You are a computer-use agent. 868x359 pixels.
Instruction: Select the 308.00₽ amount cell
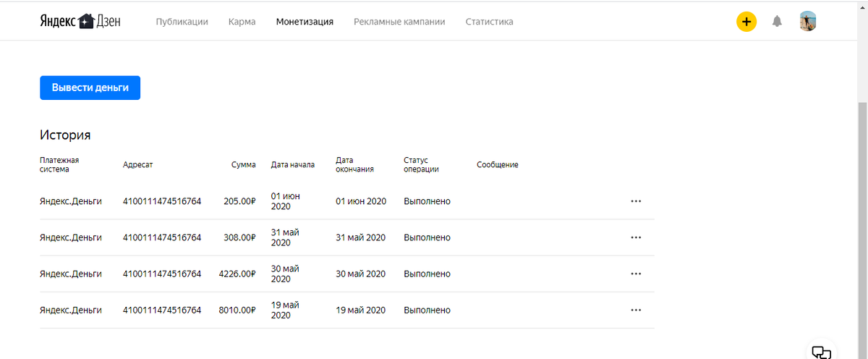[239, 237]
